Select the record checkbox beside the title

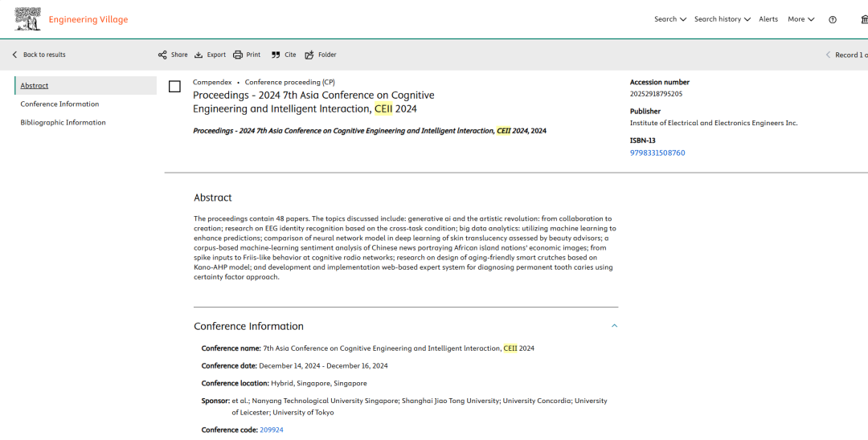click(174, 87)
